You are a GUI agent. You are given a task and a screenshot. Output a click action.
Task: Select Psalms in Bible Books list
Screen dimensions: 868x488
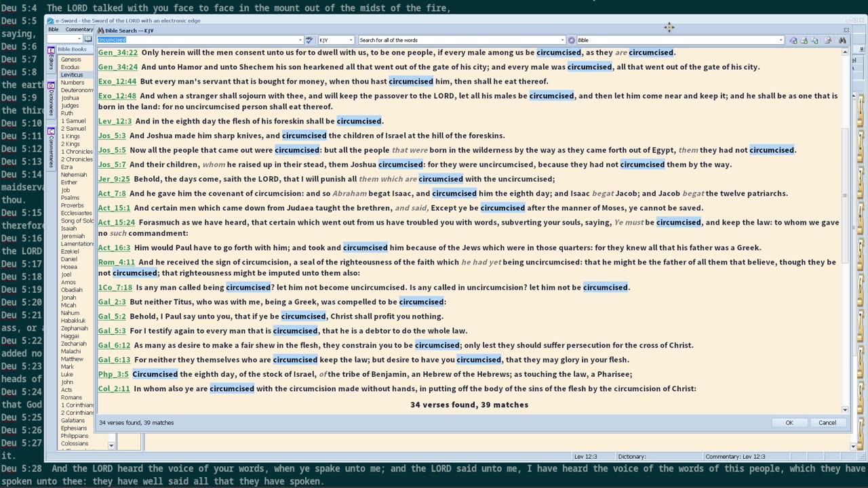[70, 198]
